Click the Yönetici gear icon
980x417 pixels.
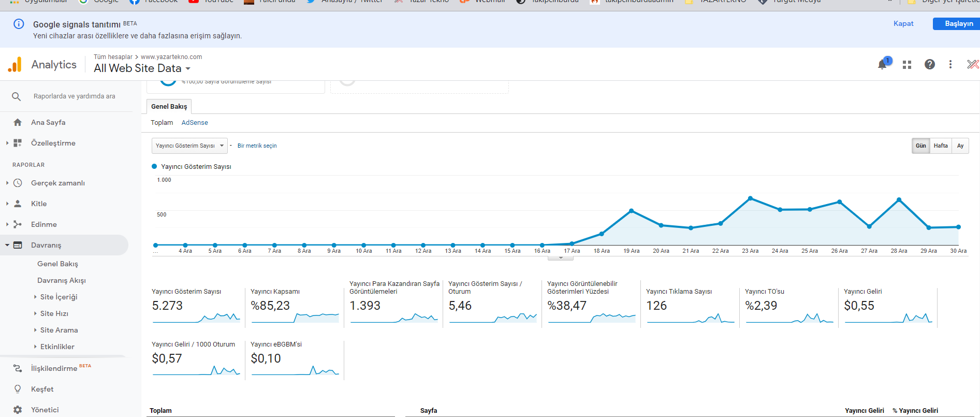(18, 410)
